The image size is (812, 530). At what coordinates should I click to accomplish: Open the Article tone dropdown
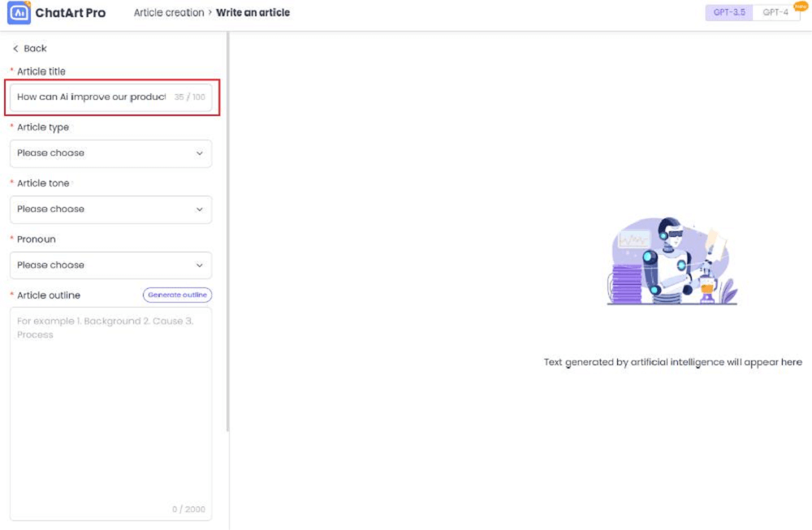110,209
